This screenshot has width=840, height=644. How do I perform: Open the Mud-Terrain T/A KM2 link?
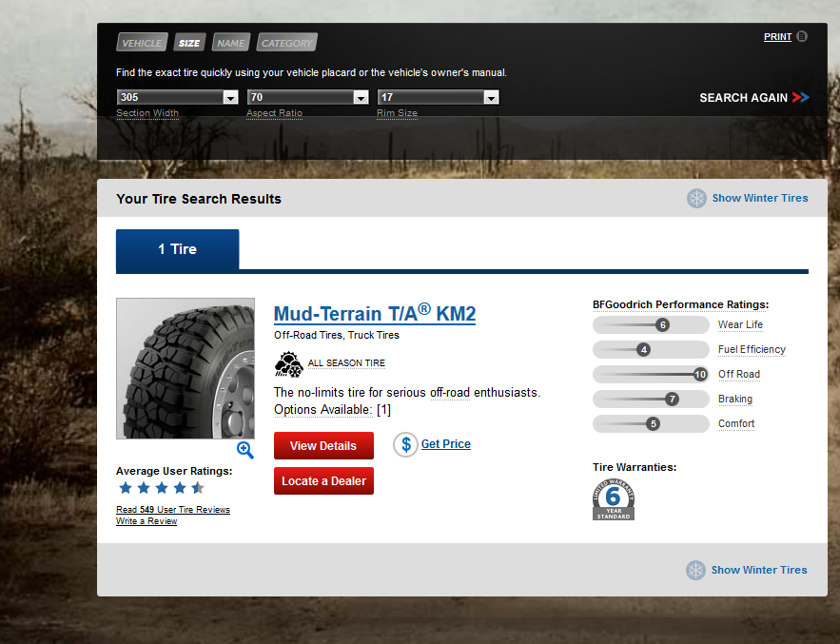(375, 314)
